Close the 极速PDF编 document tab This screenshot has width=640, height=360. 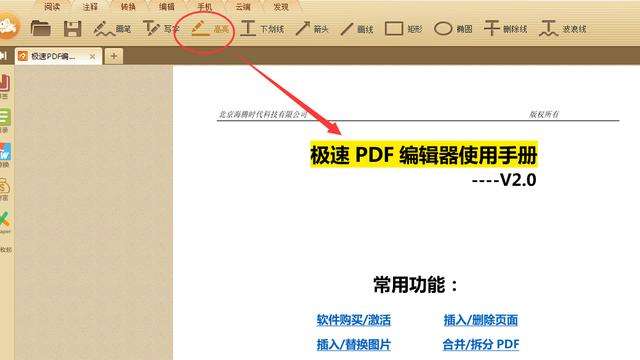tap(93, 56)
